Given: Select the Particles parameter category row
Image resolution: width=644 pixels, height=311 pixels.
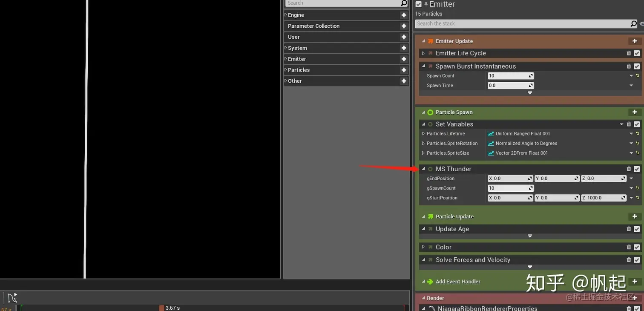Looking at the screenshot, I should click(346, 70).
